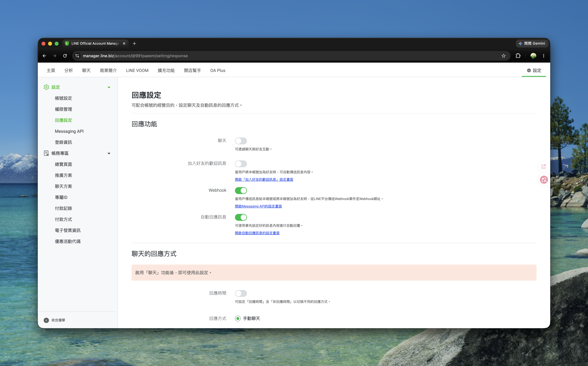Select the 手動聊天 radio button
588x366 pixels.
coord(238,318)
